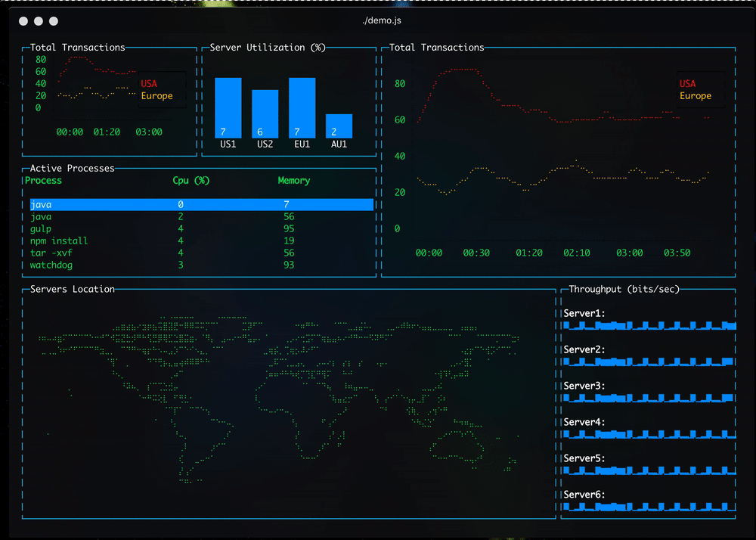
Task: Select the highlighted java process row
Action: (202, 204)
